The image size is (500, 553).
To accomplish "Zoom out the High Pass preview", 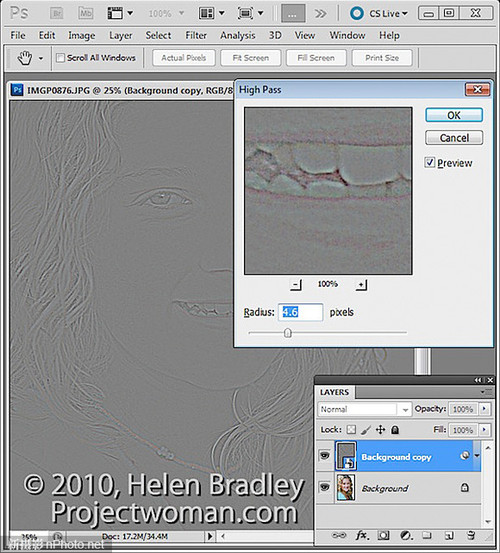I will tap(296, 284).
